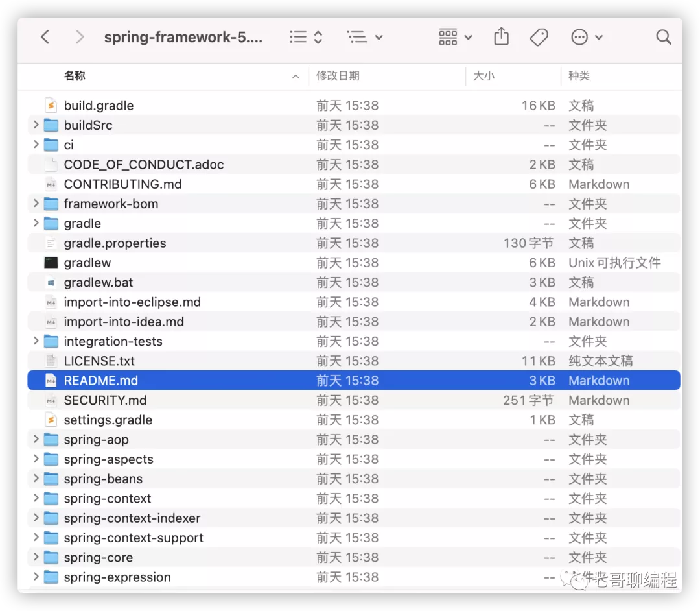Select the README.md file icon
Image resolution: width=700 pixels, height=611 pixels.
[x=51, y=381]
